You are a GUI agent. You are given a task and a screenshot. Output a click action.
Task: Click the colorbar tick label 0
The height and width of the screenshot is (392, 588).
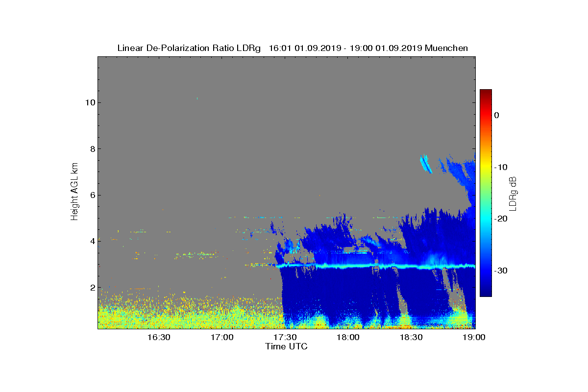click(x=496, y=115)
